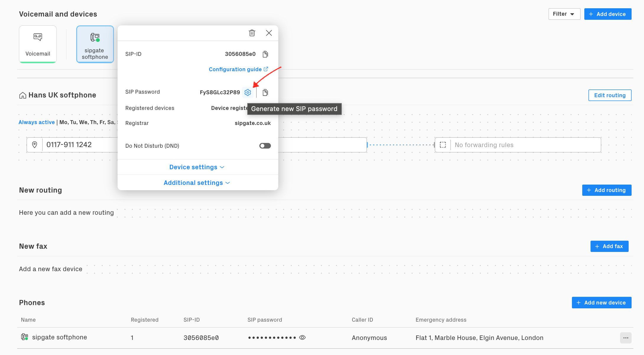Click the Add device button
This screenshot has height=355, width=644.
(x=608, y=14)
